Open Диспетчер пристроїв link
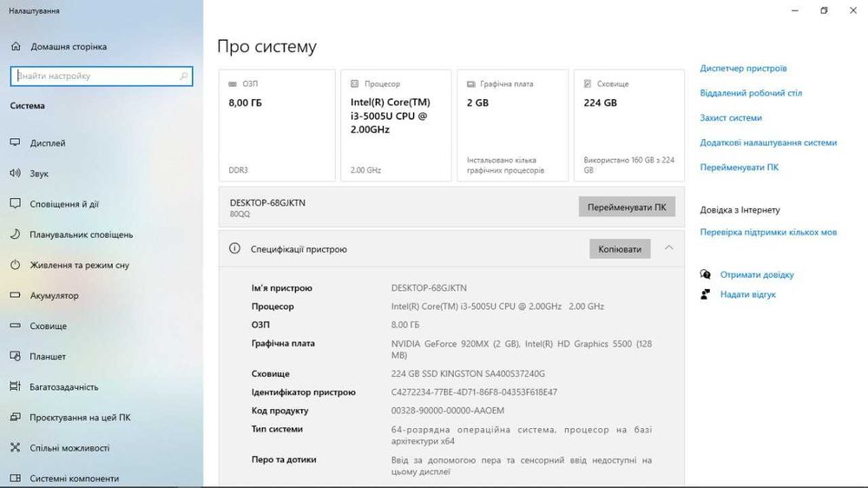 (x=743, y=68)
